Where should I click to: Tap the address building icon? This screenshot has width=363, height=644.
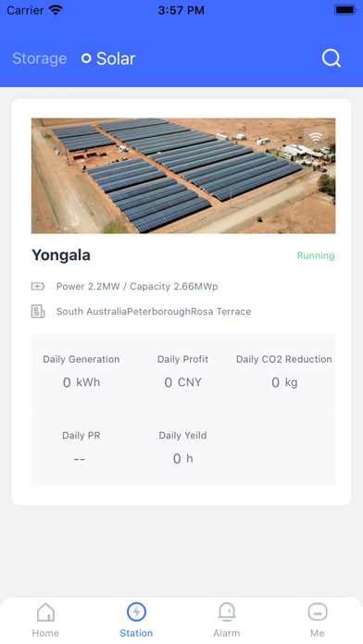(38, 311)
